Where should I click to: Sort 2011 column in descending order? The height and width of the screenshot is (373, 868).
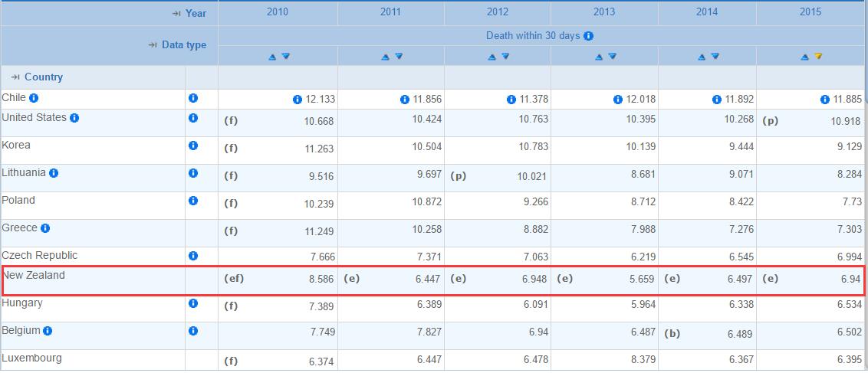tap(399, 57)
